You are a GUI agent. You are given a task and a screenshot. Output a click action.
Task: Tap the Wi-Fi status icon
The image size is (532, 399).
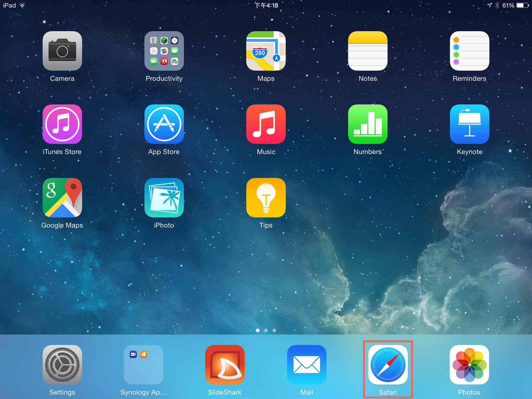22,5
